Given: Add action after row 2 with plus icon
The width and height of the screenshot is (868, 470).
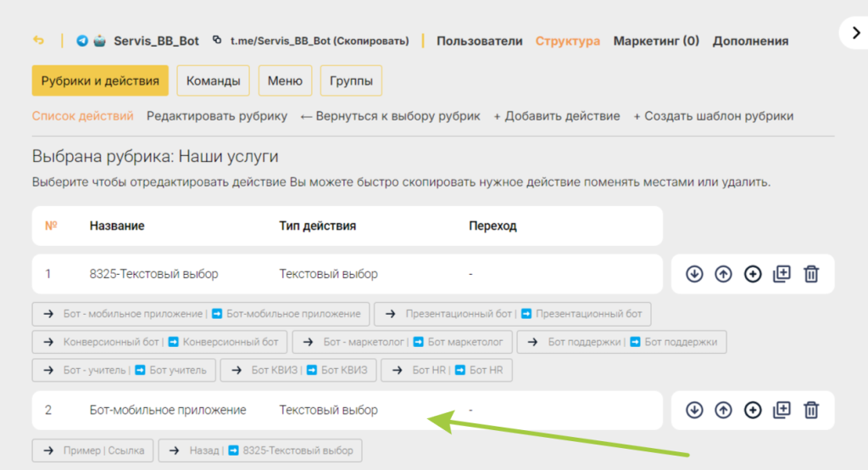Looking at the screenshot, I should click(753, 410).
